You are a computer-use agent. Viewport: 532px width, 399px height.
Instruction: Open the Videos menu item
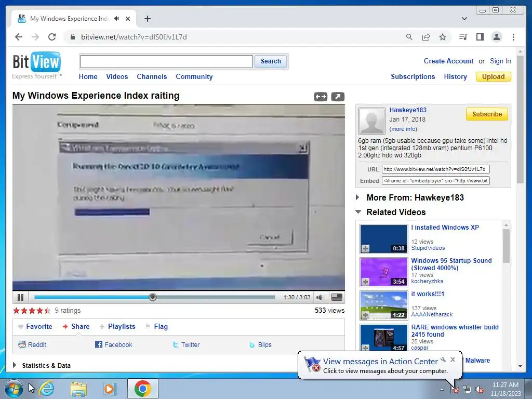[x=117, y=77]
